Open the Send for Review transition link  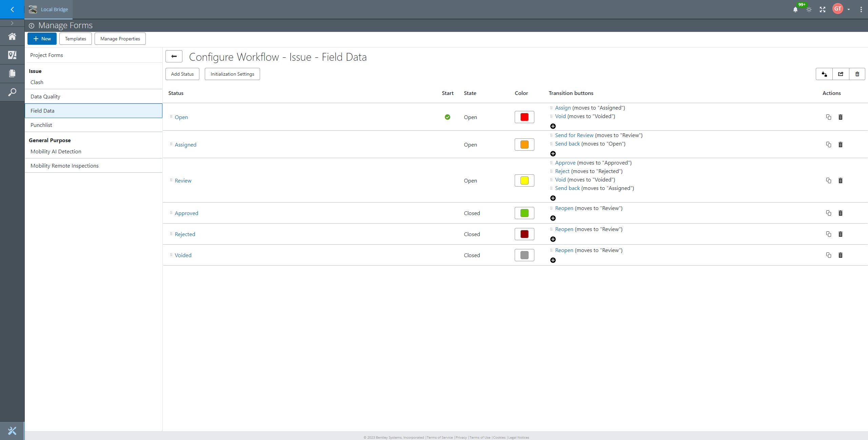[x=574, y=135]
